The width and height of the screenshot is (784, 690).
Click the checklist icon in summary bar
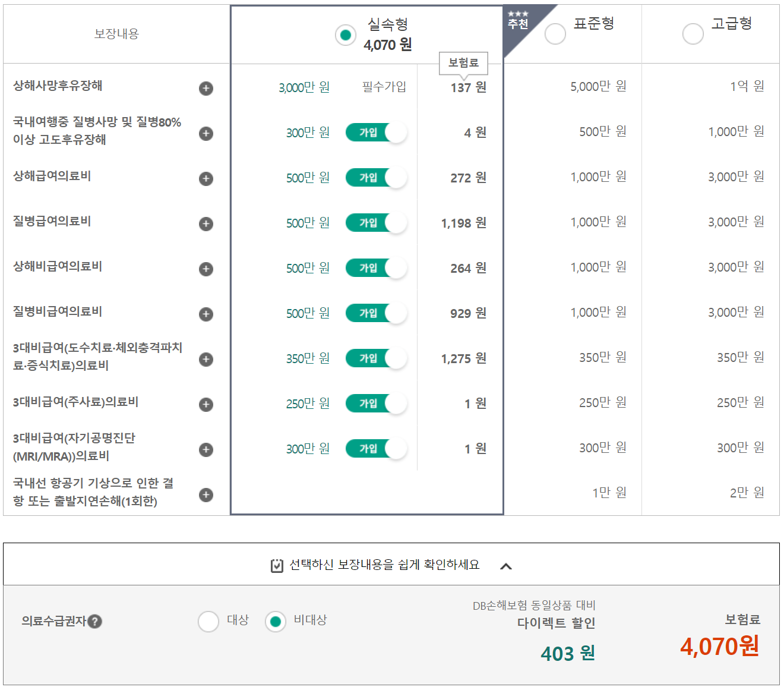tap(276, 565)
